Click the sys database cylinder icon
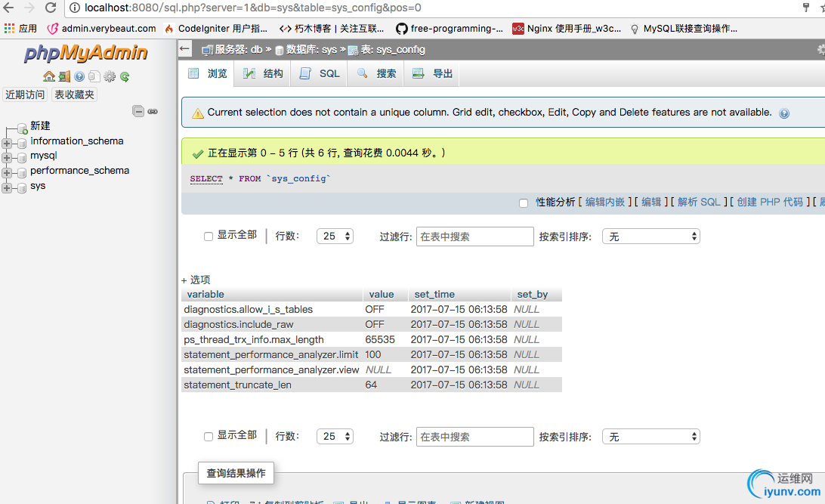 22,188
